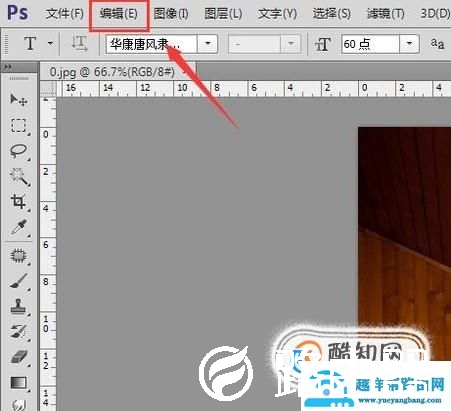Open the Type tool preset dropdown arrow

tap(50, 43)
